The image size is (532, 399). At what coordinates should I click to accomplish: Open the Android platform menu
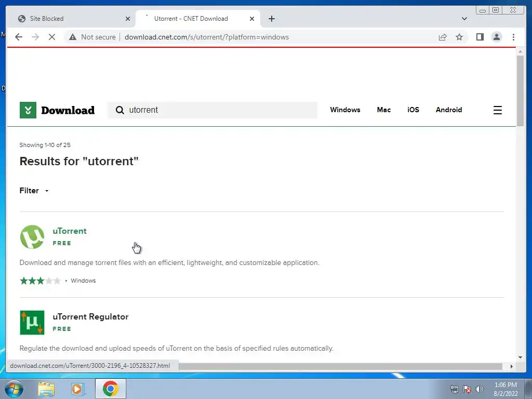tap(448, 110)
